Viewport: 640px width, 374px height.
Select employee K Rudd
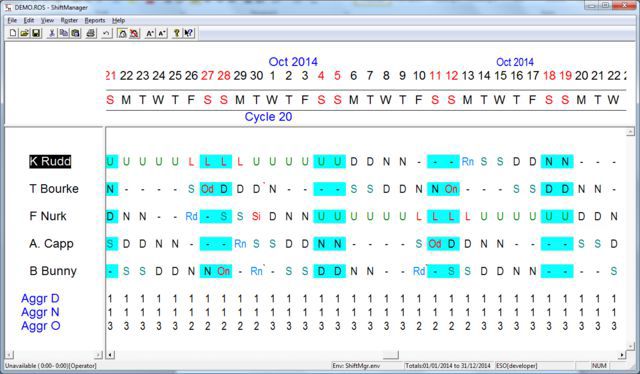pyautogui.click(x=50, y=161)
